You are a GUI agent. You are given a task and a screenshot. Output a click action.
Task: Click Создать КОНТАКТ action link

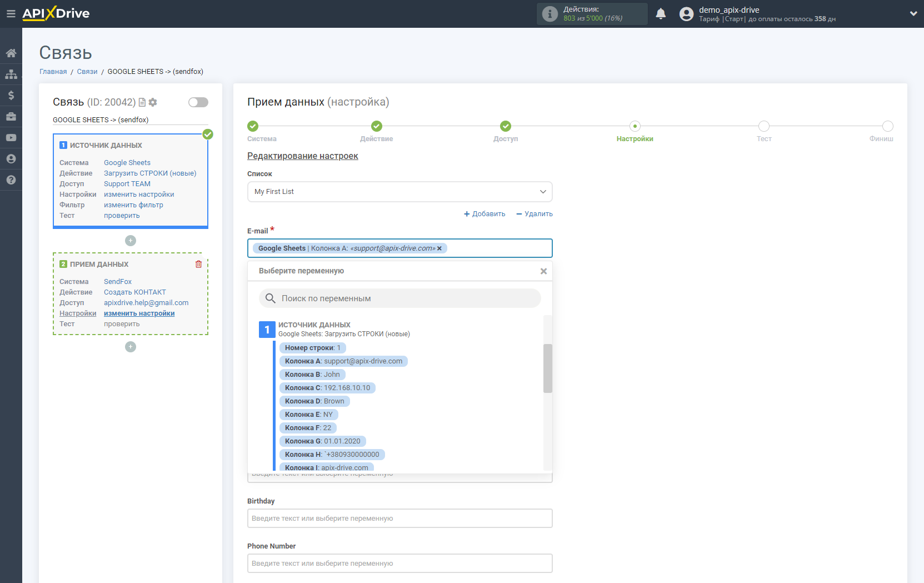click(135, 292)
